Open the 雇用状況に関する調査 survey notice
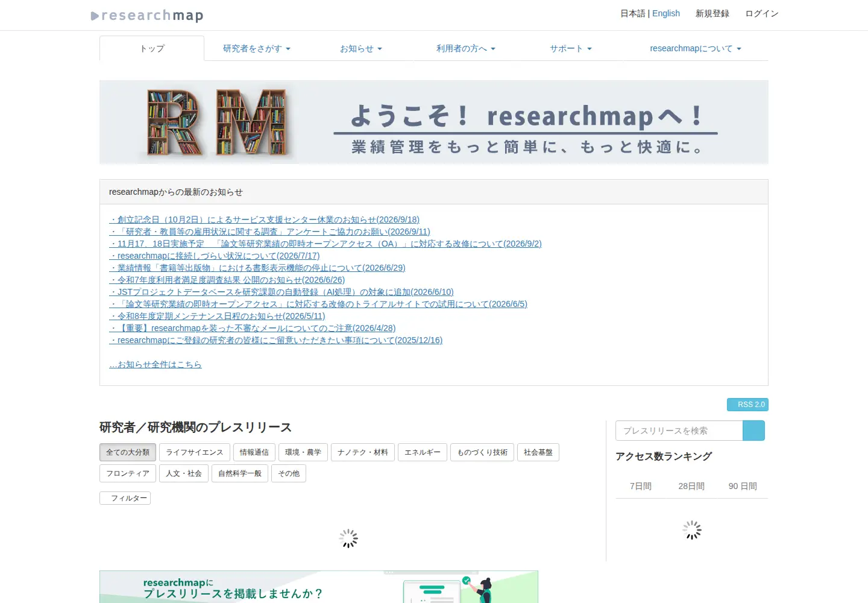This screenshot has height=603, width=868. tap(269, 232)
